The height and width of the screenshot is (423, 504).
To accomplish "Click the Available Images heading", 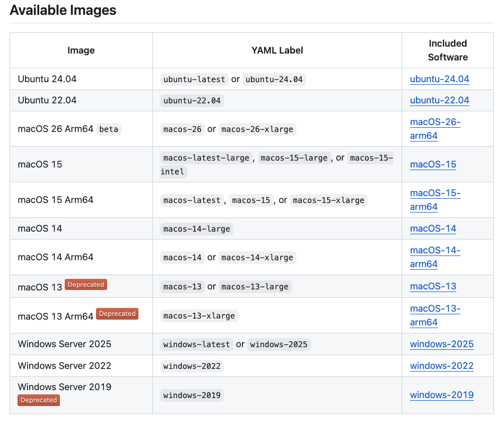I will tap(63, 10).
